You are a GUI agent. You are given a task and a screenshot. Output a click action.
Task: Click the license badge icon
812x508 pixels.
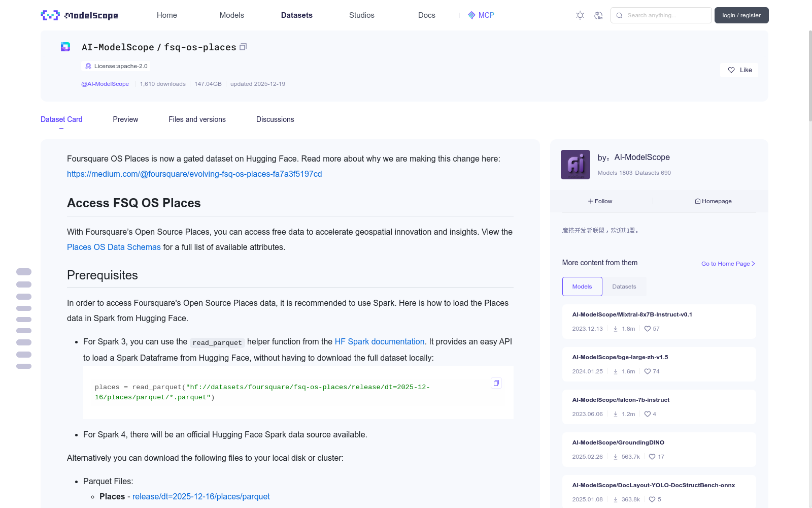(88, 66)
